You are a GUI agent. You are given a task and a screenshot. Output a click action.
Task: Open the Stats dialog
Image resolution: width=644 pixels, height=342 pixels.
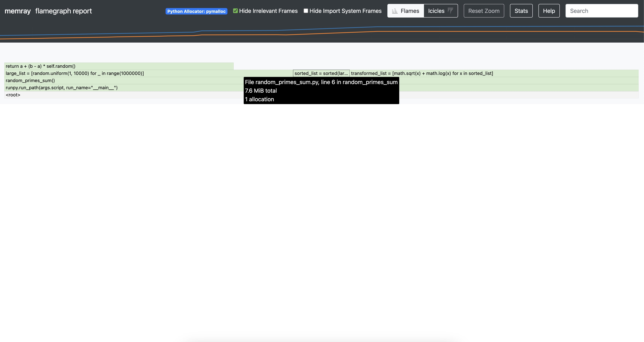point(521,11)
